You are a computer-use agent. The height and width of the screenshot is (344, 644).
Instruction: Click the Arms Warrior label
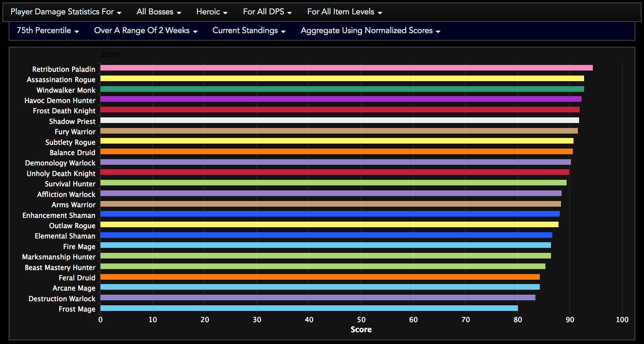tap(73, 205)
